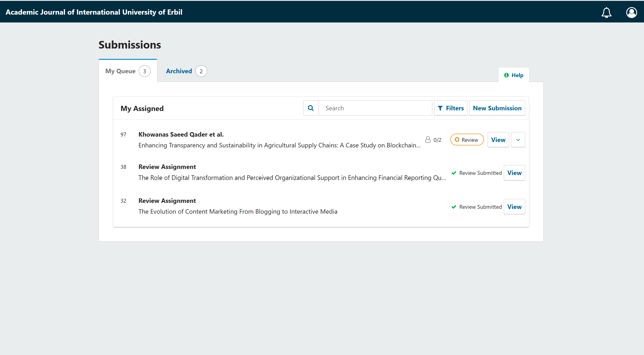The image size is (644, 355).
Task: Click the 'My Assigned' heading
Action: [142, 108]
